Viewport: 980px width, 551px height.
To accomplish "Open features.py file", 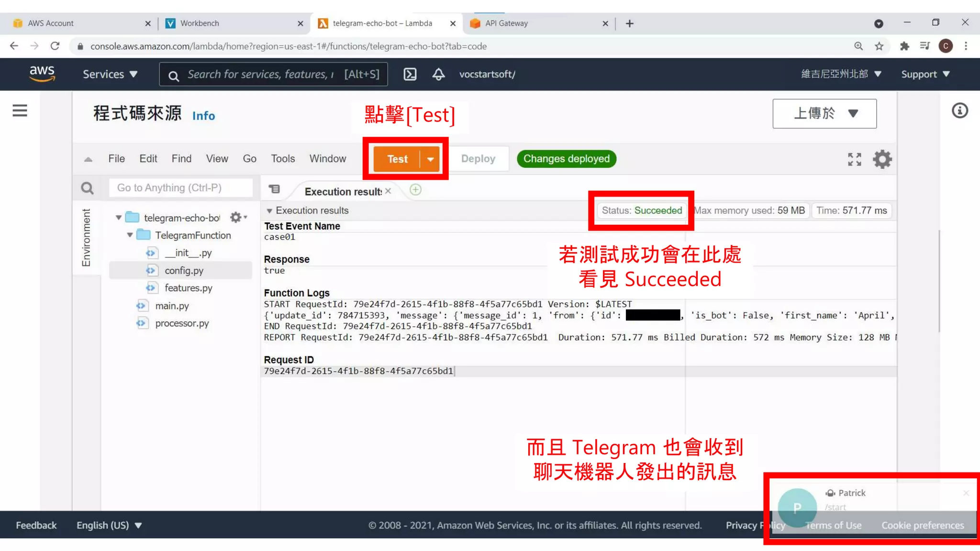I will point(188,288).
